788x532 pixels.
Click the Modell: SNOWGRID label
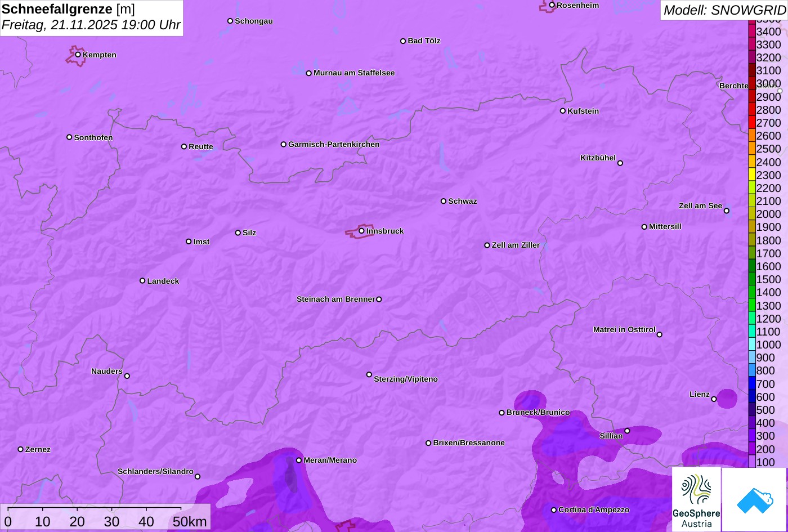pyautogui.click(x=724, y=10)
